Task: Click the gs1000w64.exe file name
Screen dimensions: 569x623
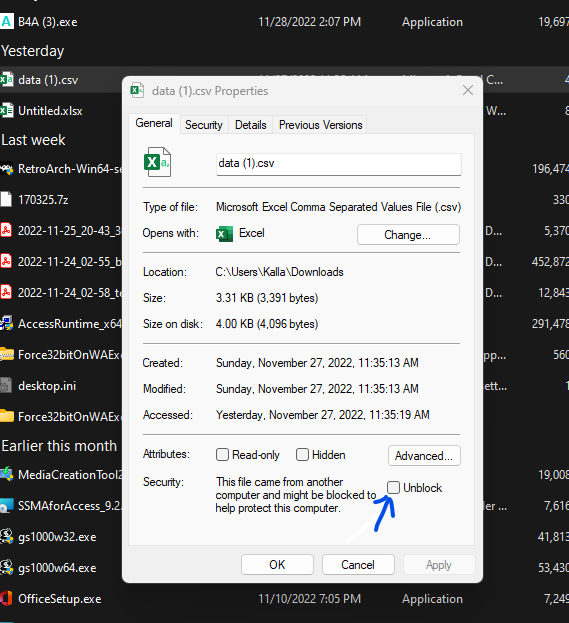Action: point(57,568)
